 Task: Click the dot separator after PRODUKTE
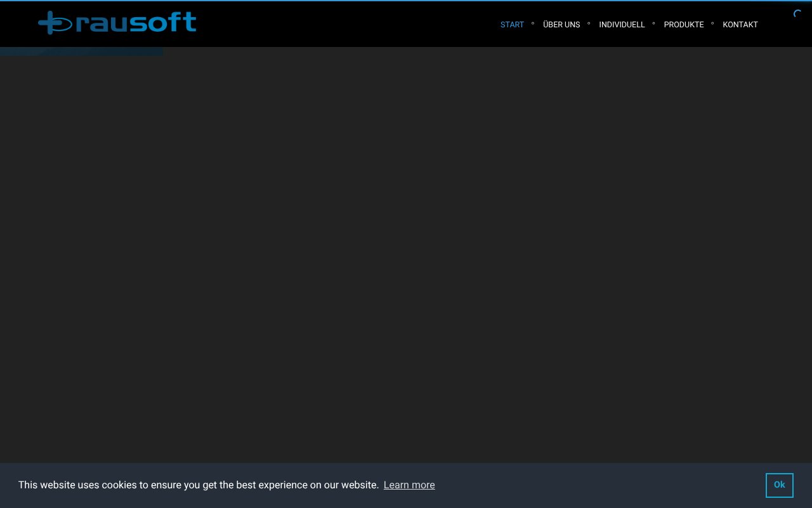pyautogui.click(x=712, y=24)
